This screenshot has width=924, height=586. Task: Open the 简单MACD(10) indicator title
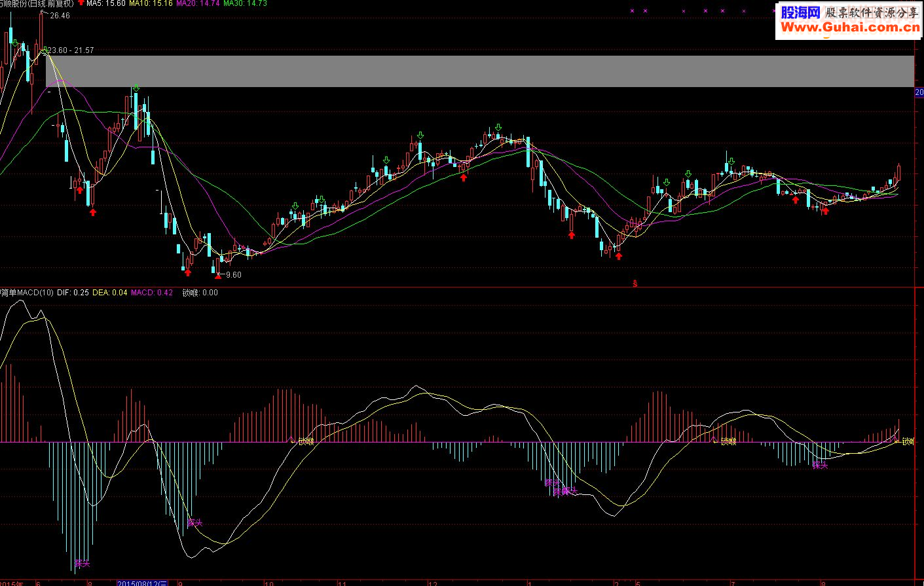(x=28, y=293)
